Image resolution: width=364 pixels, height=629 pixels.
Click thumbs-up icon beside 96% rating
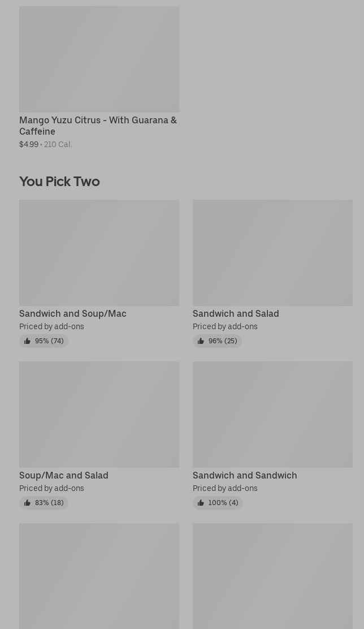(x=201, y=341)
